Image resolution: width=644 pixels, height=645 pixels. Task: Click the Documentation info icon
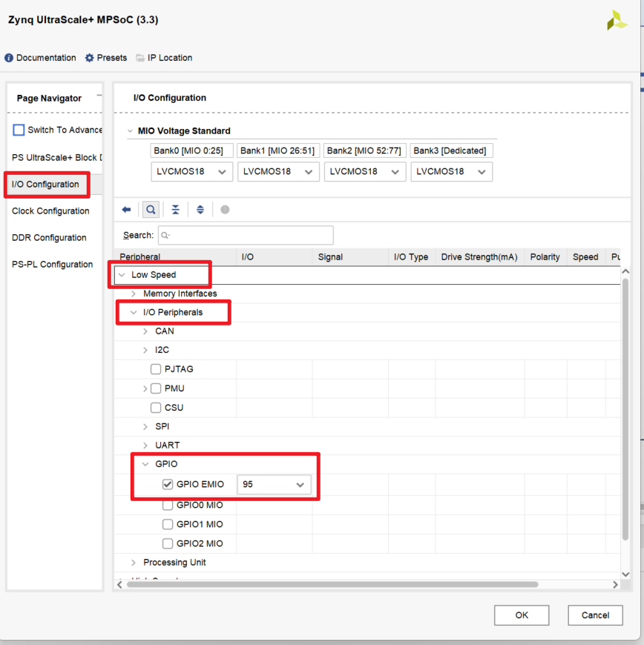click(9, 58)
